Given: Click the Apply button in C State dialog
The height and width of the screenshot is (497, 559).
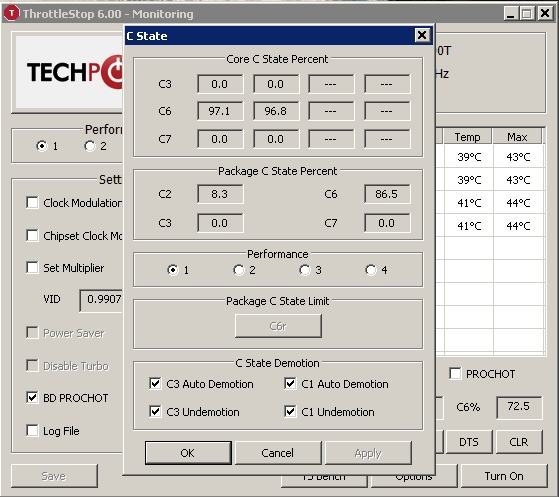Looking at the screenshot, I should [x=368, y=453].
